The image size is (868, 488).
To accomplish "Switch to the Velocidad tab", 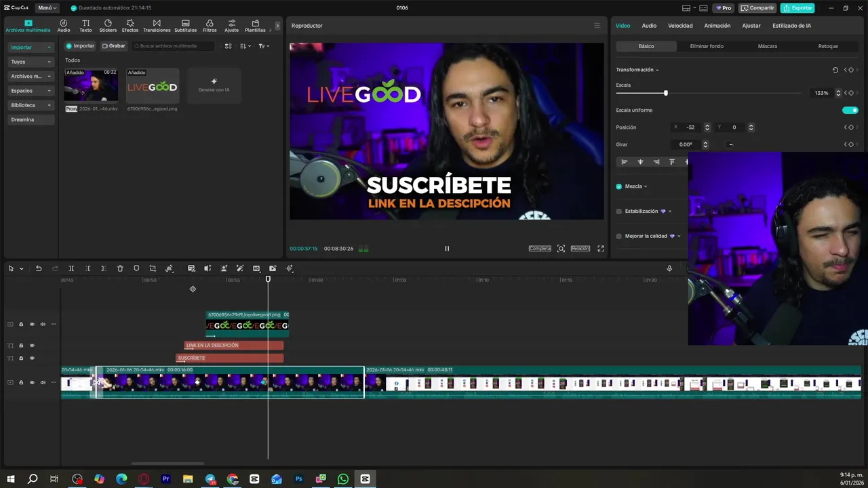I will pos(680,26).
